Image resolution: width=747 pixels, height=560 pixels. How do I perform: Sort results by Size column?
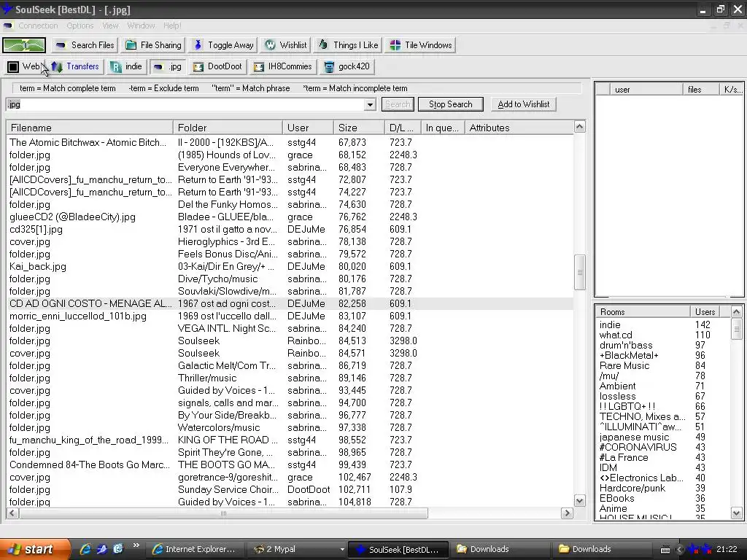coord(359,128)
